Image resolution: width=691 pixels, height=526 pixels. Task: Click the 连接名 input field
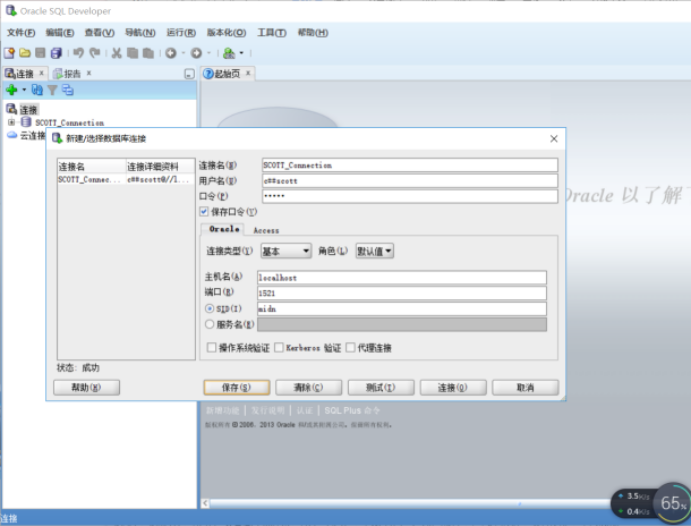[410, 165]
